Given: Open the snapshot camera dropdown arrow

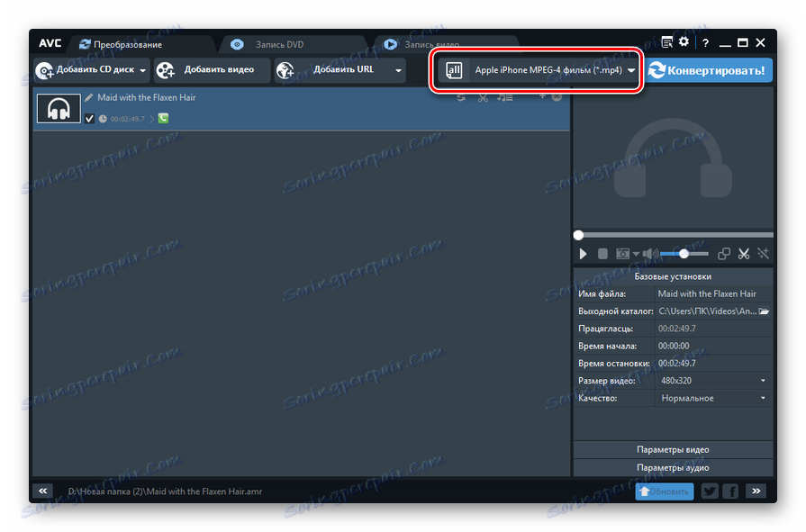Looking at the screenshot, I should pos(636,254).
